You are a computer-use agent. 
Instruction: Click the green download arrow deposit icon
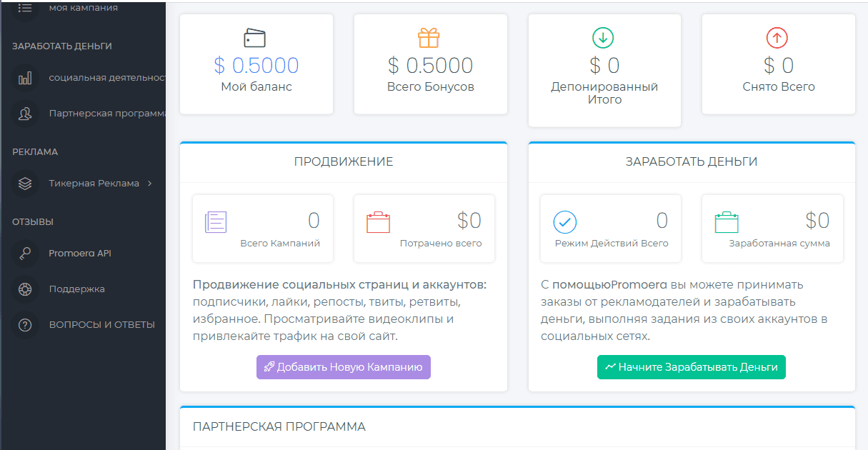pyautogui.click(x=604, y=37)
